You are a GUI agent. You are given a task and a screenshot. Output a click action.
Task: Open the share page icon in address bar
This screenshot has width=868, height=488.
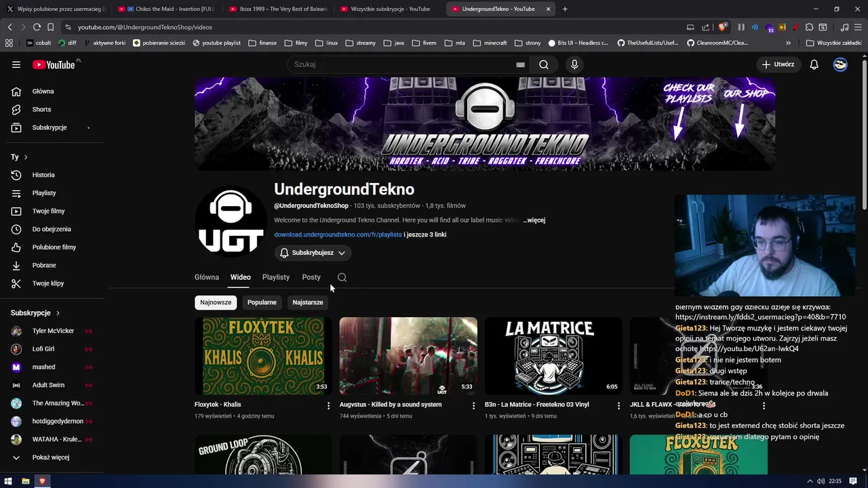pos(705,27)
